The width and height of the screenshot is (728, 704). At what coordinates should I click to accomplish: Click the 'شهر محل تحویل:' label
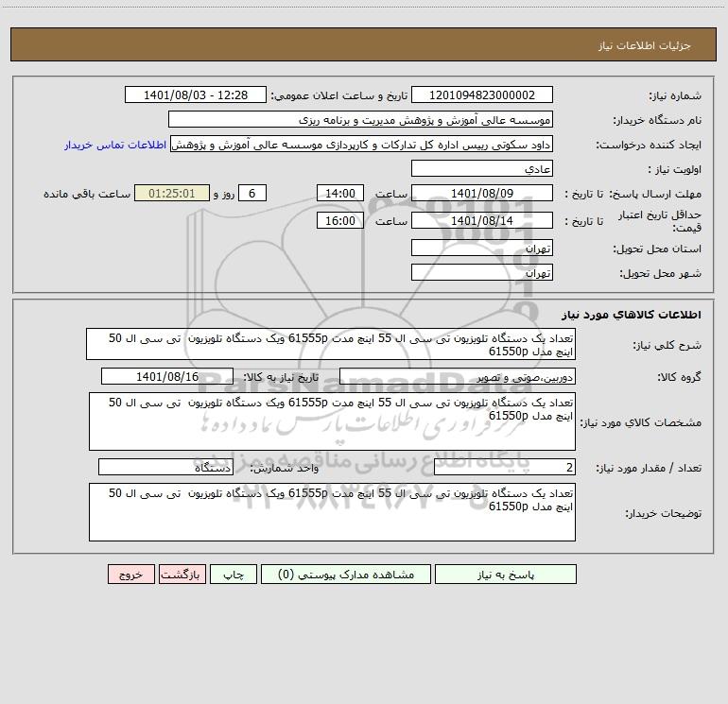660,273
